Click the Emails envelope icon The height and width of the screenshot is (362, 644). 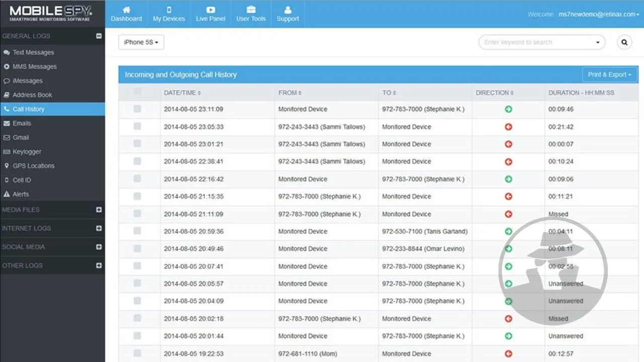7,123
